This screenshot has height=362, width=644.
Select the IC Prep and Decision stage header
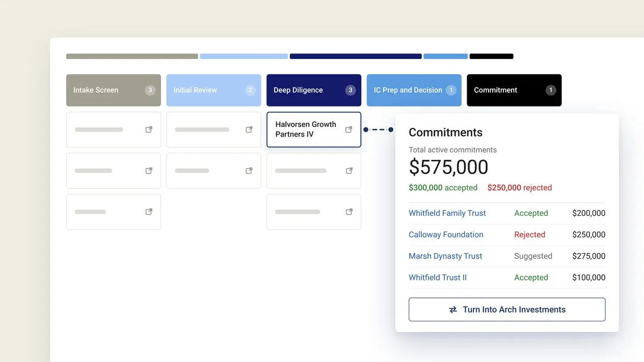pyautogui.click(x=414, y=90)
